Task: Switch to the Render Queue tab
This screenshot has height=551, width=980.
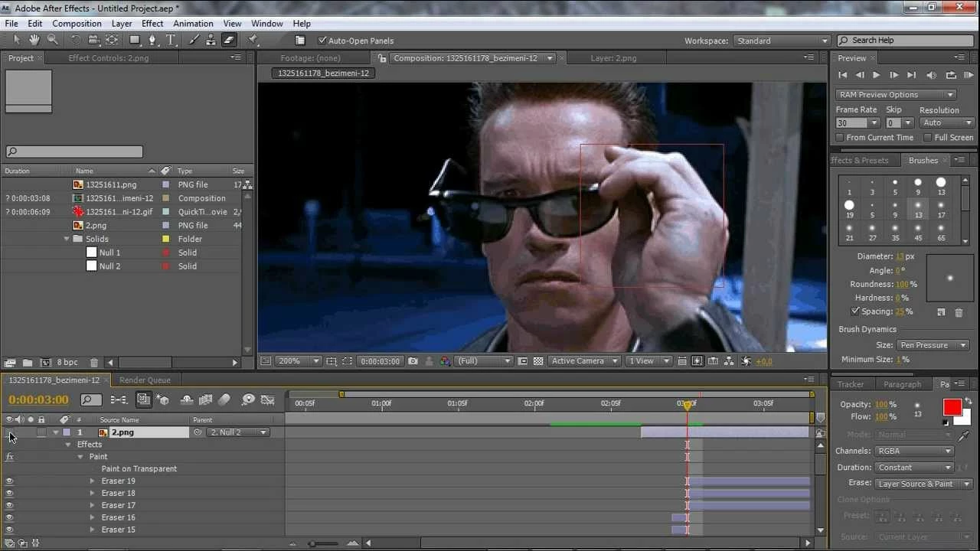Action: point(145,380)
